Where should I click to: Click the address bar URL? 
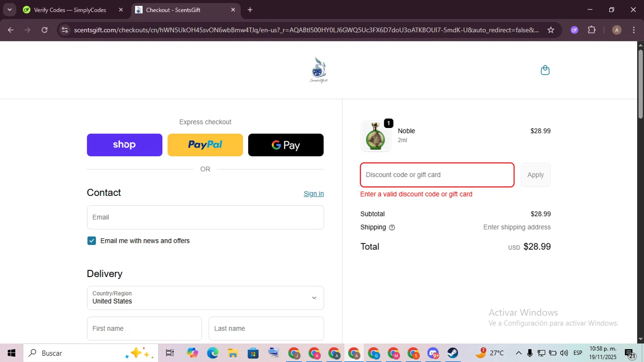pyautogui.click(x=306, y=30)
